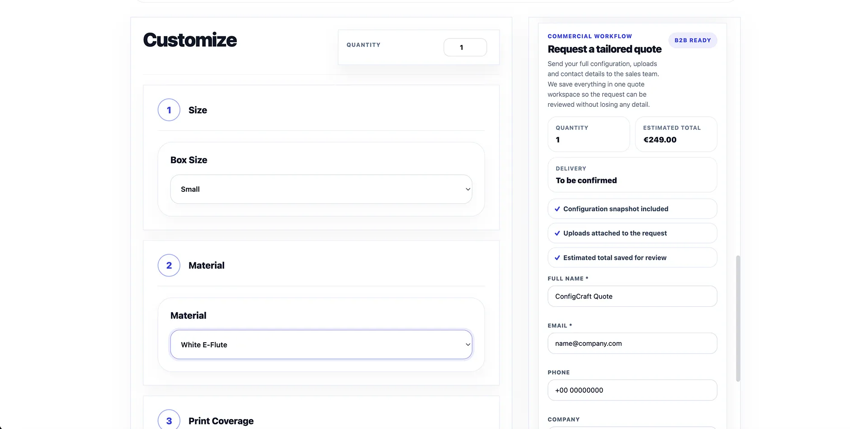
Task: Open the Material dropdown showing White E-Flute
Action: 321,345
